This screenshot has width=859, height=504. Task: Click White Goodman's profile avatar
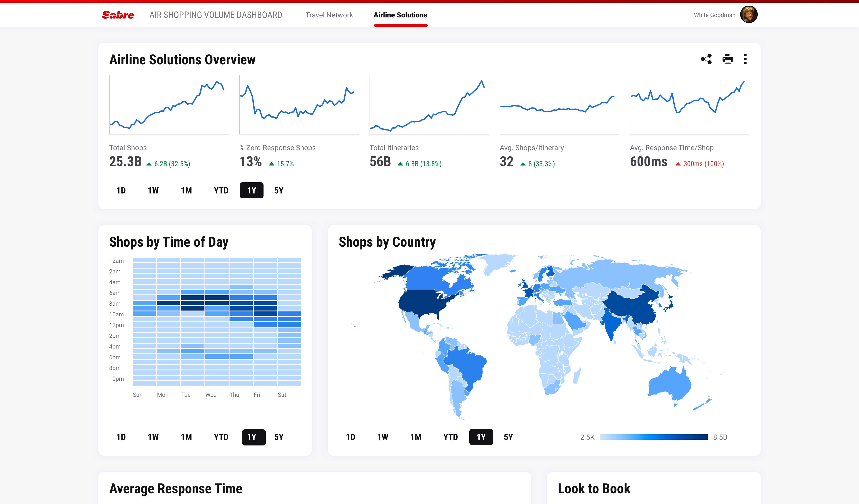point(748,15)
